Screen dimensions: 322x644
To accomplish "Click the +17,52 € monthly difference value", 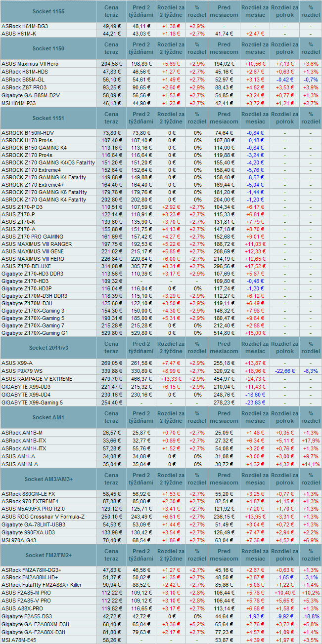I will [255, 266].
